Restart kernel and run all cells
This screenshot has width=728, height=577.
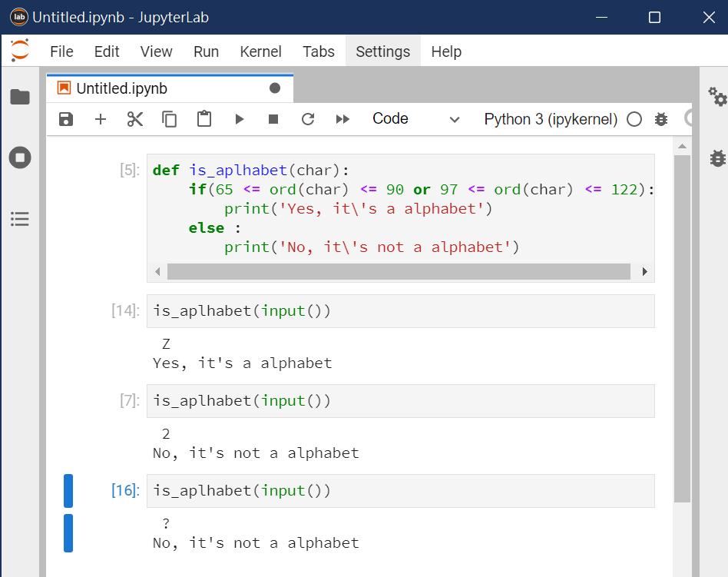tap(342, 119)
